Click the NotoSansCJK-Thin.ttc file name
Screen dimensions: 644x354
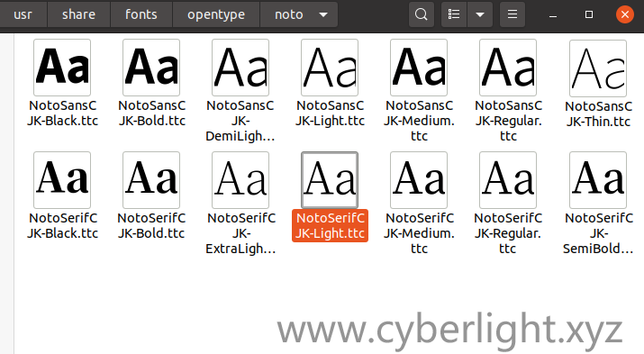point(598,114)
